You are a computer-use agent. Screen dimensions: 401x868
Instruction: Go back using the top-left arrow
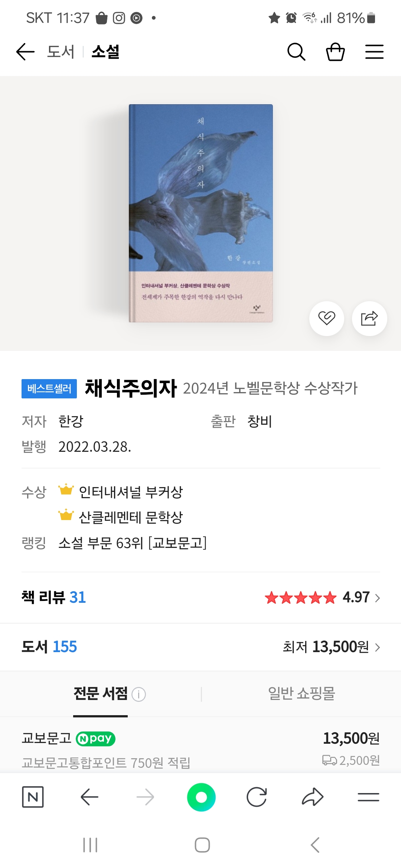(x=25, y=52)
